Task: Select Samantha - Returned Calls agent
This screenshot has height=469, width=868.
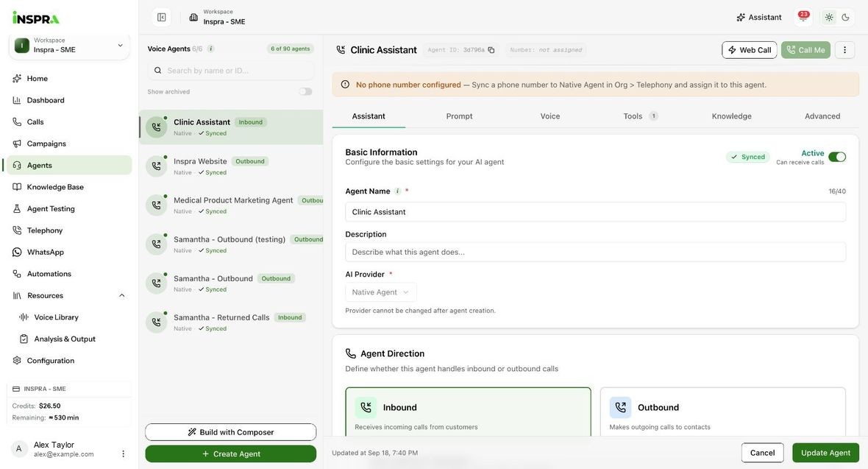Action: tap(231, 322)
